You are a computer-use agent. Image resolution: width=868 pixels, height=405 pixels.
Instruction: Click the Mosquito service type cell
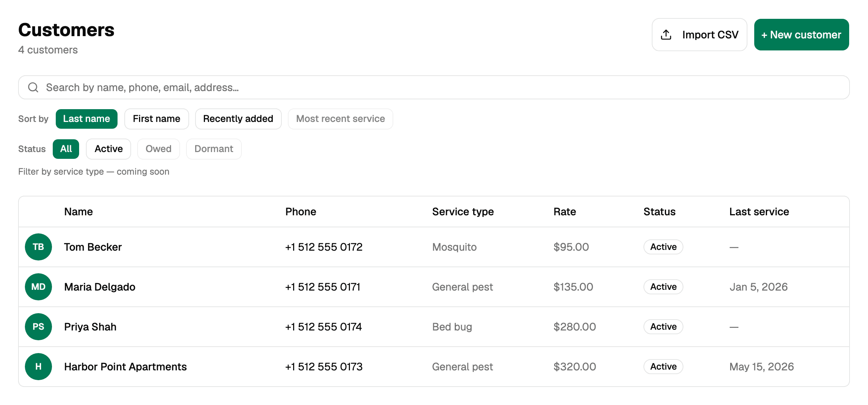(x=454, y=247)
